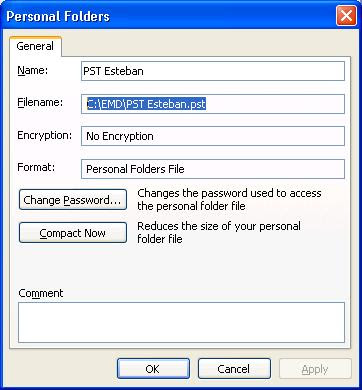This screenshot has width=362, height=390.
Task: Click the Encryption: label
Action: (44, 135)
